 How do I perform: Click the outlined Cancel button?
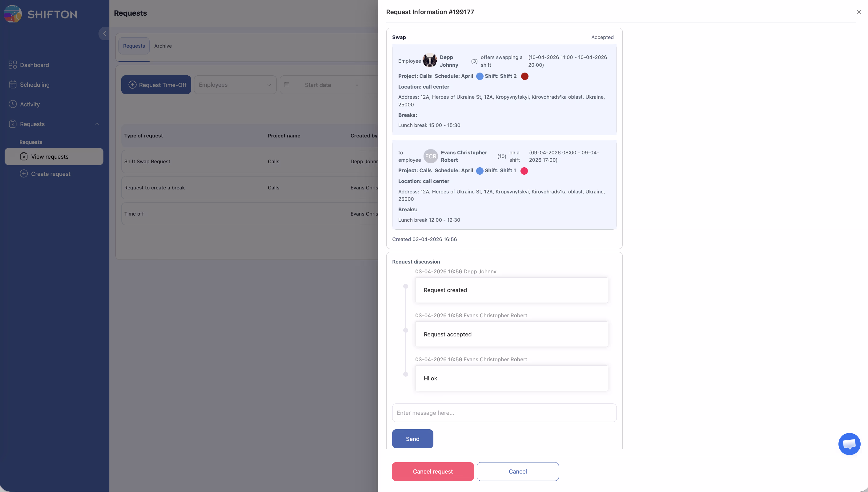[x=517, y=471]
